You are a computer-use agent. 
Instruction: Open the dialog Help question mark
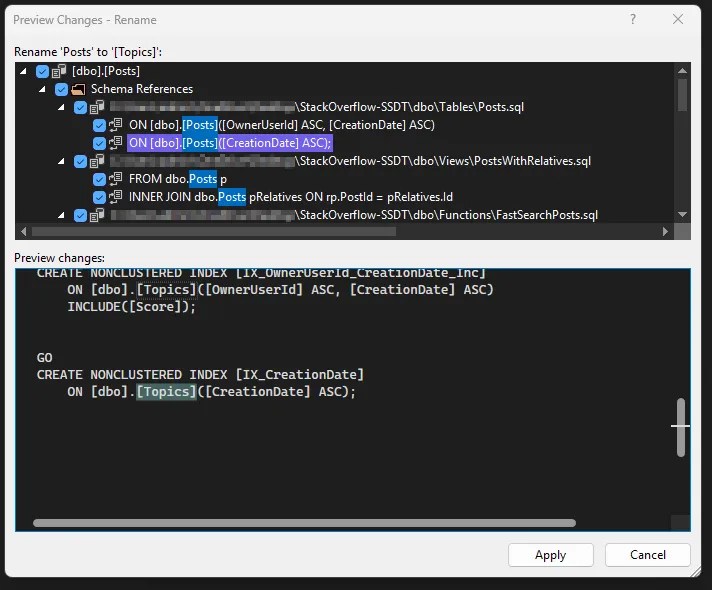pyautogui.click(x=632, y=19)
